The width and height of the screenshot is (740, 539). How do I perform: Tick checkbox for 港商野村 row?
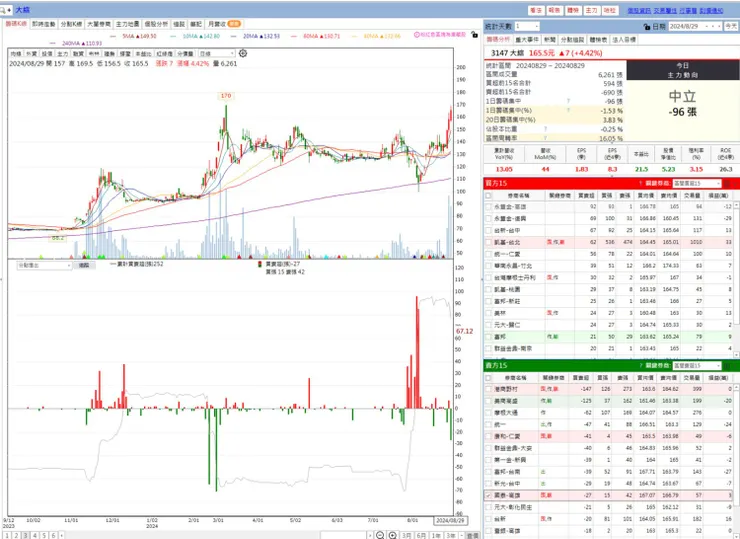(x=488, y=389)
